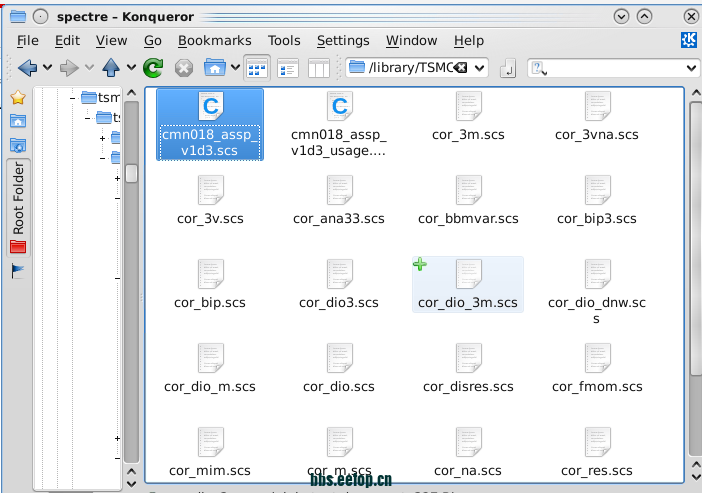The width and height of the screenshot is (702, 493).
Task: Select the cor_disres.scs file
Action: pos(468,369)
